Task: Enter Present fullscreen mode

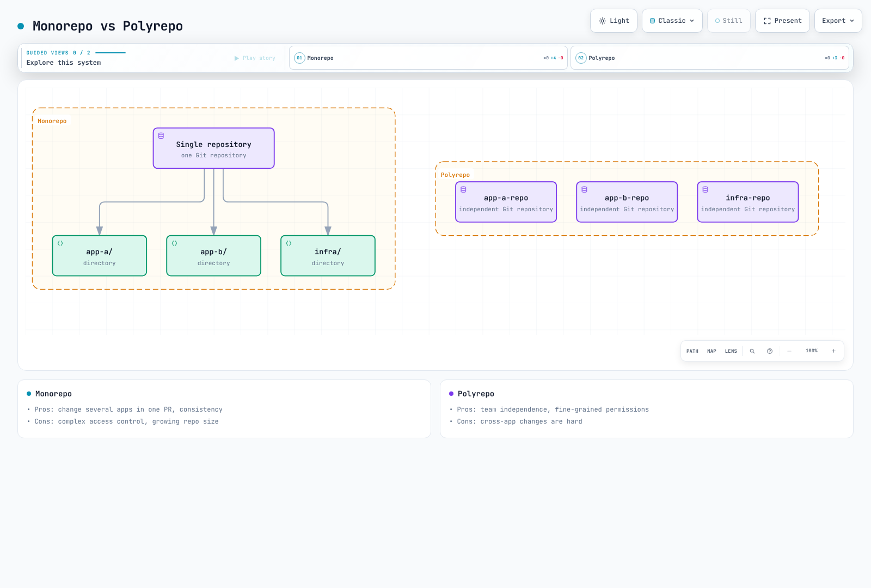Action: coord(783,21)
